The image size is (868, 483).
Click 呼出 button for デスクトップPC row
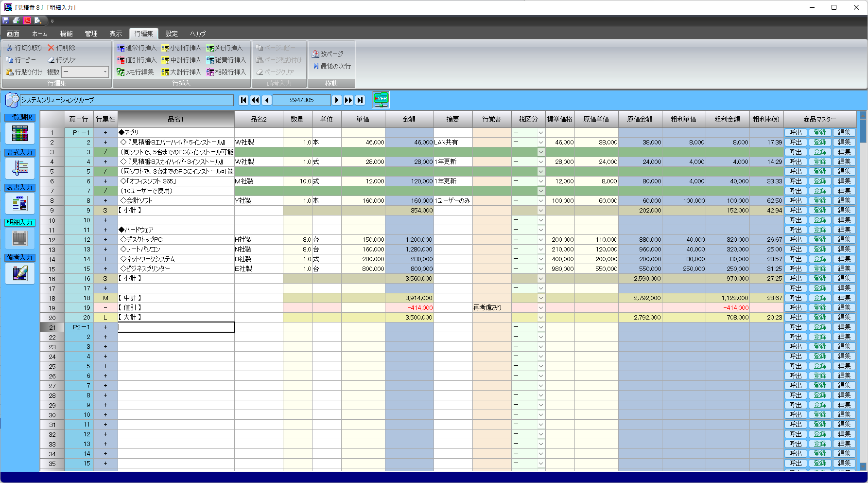pos(796,240)
